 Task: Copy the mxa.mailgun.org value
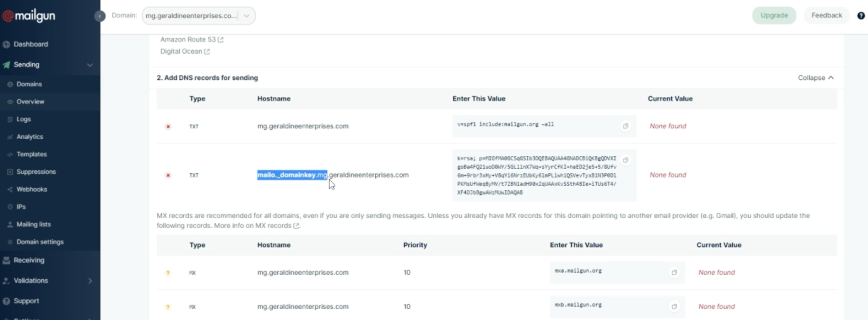point(674,273)
